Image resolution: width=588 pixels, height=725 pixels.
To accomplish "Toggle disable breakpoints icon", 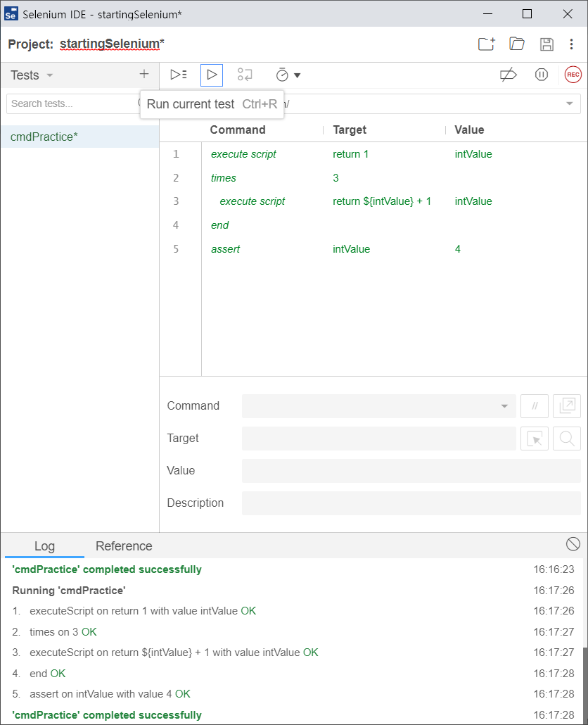I will click(x=508, y=75).
